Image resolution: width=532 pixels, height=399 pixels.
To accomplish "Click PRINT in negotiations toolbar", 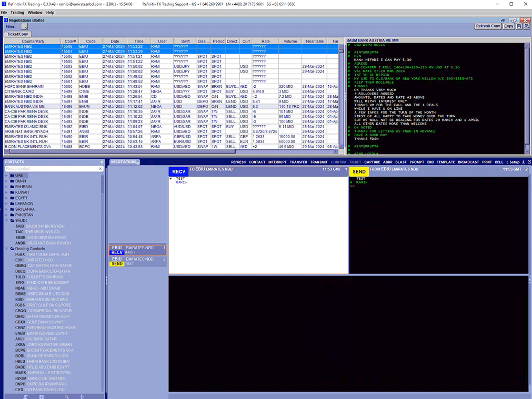I will (487, 162).
